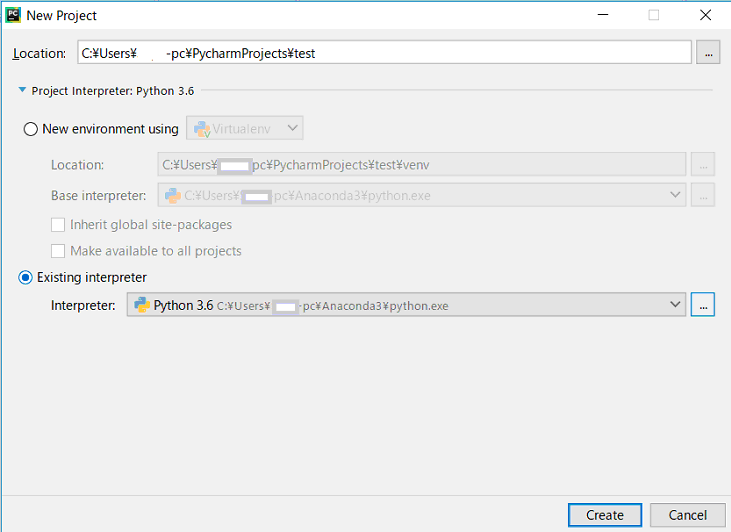This screenshot has width=731, height=532.
Task: Minimize the New Project window
Action: (603, 15)
